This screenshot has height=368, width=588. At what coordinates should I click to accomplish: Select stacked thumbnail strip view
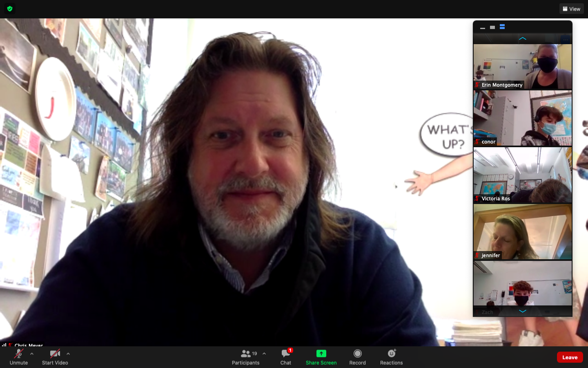502,27
